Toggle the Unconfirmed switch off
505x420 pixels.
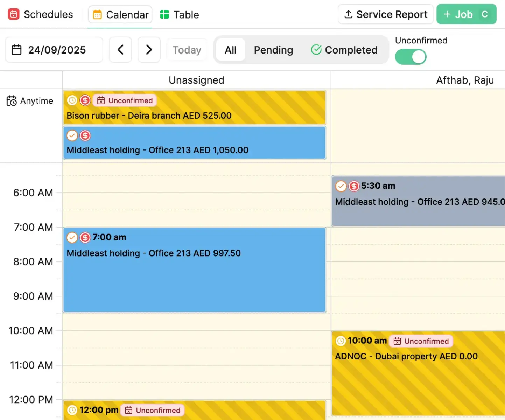pos(411,57)
